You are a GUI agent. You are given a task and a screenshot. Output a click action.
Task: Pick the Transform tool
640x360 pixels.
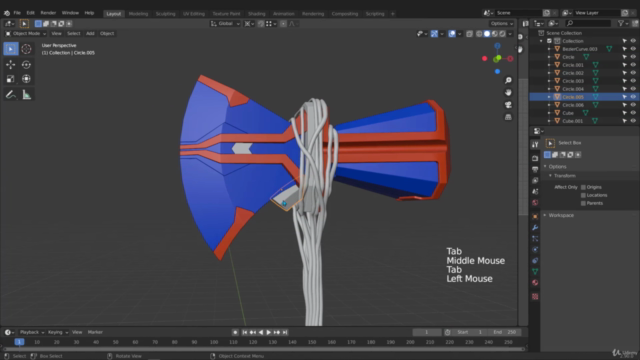pyautogui.click(x=26, y=79)
